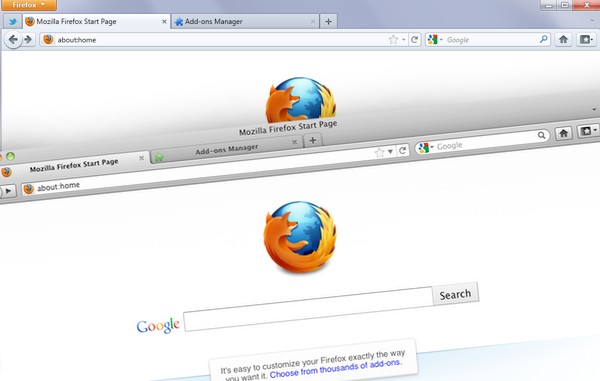Switch to Add-ons Manager tab in Windows window
The width and height of the screenshot is (600, 381).
click(245, 21)
